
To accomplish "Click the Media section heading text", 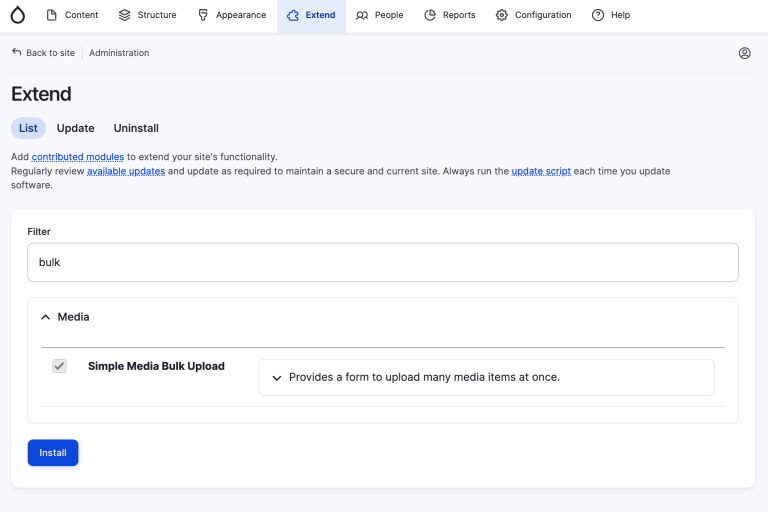I will tap(73, 317).
